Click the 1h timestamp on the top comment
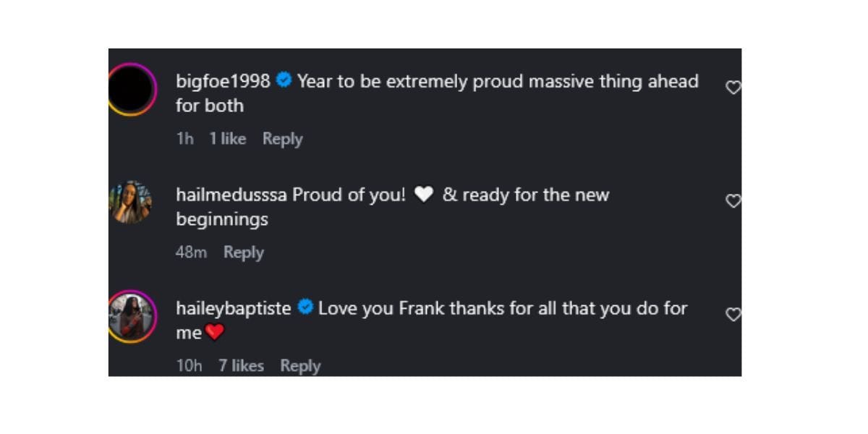The image size is (868, 434). coord(185,138)
